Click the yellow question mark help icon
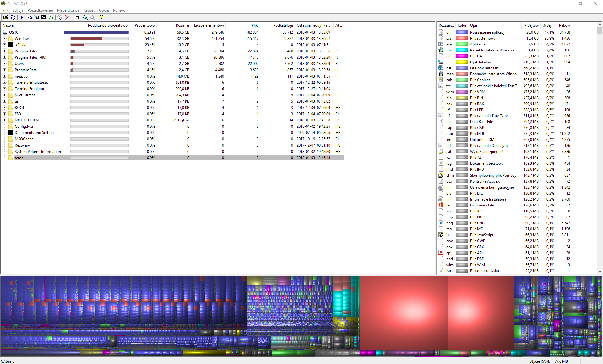The image size is (603, 364). click(102, 18)
